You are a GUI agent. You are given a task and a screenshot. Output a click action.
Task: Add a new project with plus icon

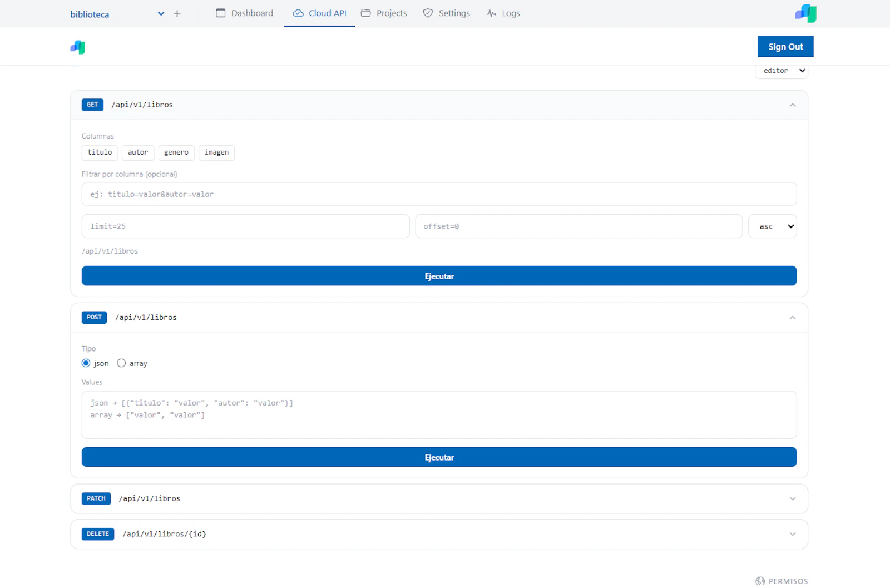pyautogui.click(x=177, y=13)
